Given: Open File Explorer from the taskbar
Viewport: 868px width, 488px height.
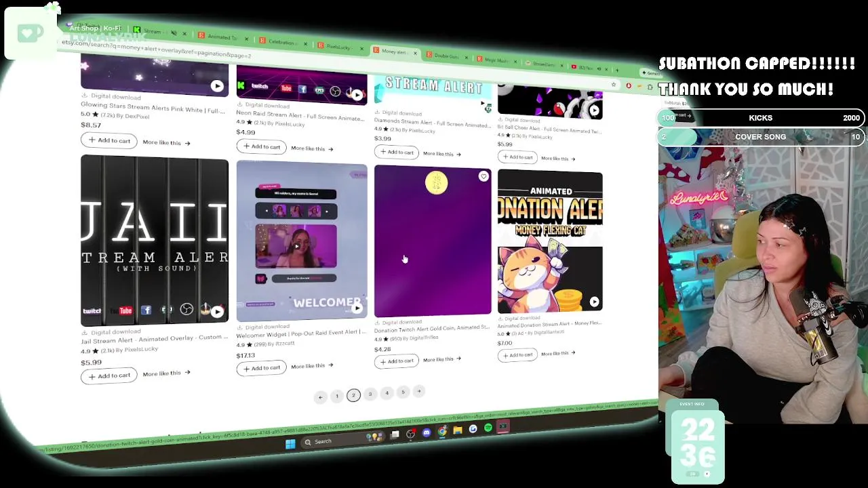Looking at the screenshot, I should pyautogui.click(x=458, y=430).
